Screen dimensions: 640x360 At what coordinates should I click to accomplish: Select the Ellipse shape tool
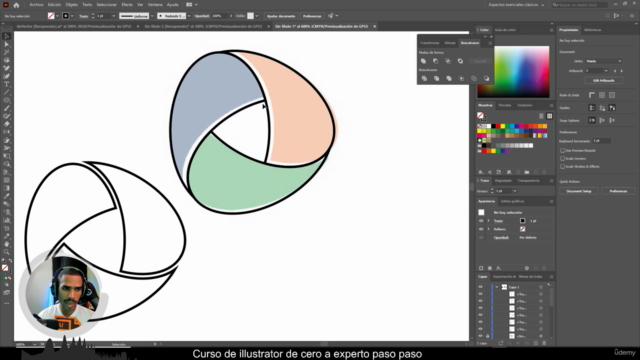tap(7, 100)
